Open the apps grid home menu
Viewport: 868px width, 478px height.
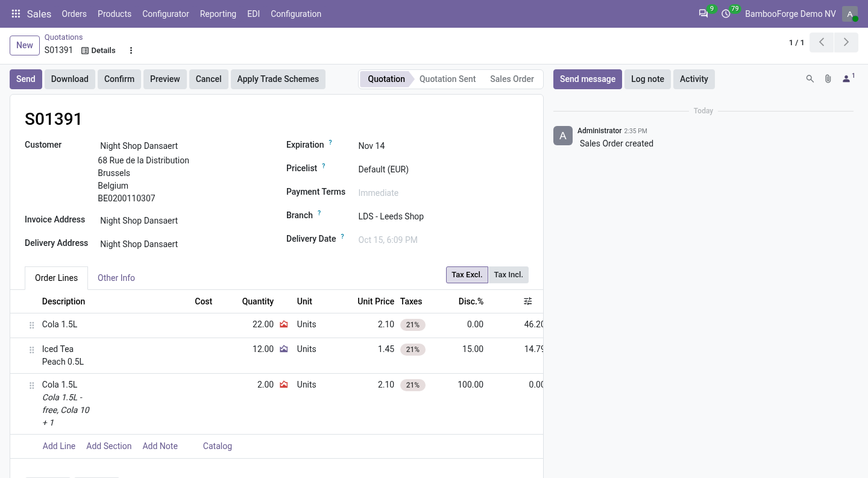click(x=16, y=14)
